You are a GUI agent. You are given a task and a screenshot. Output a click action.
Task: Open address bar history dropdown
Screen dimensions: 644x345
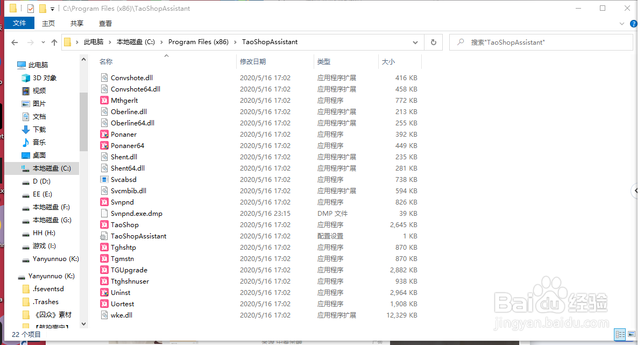(415, 43)
